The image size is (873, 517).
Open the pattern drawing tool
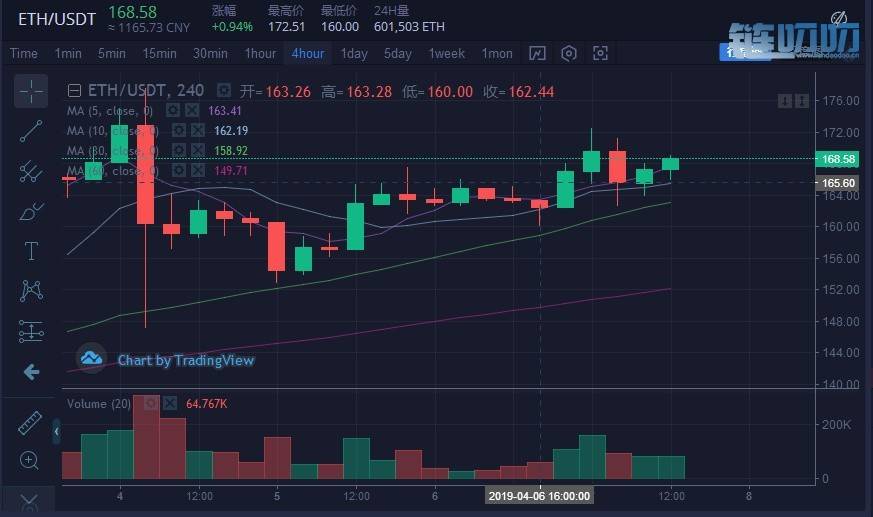coord(31,290)
